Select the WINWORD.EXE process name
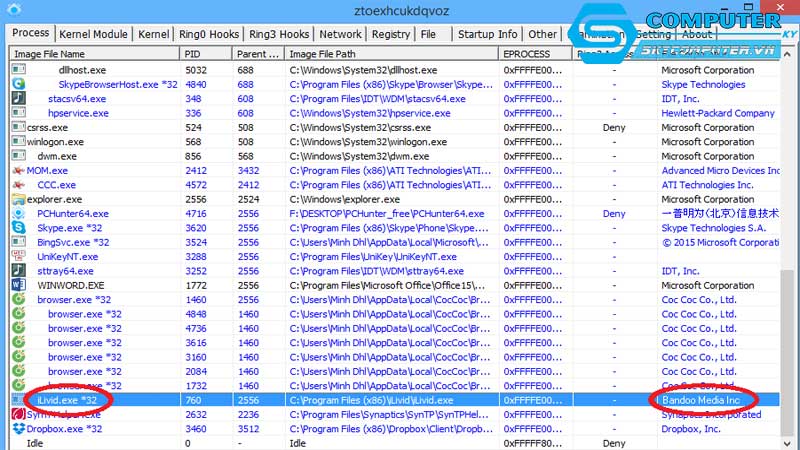This screenshot has height=450, width=800. point(70,286)
